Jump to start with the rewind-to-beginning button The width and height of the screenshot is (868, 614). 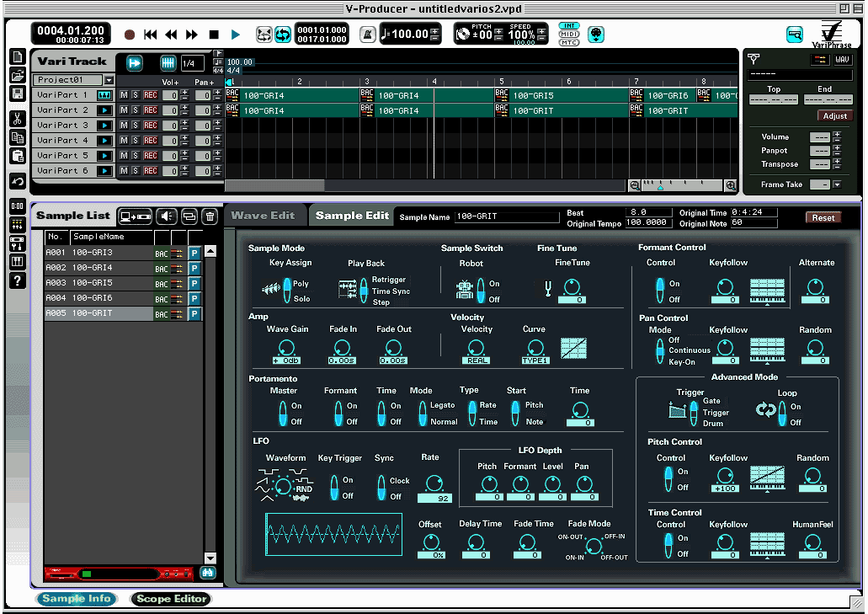pyautogui.click(x=150, y=35)
